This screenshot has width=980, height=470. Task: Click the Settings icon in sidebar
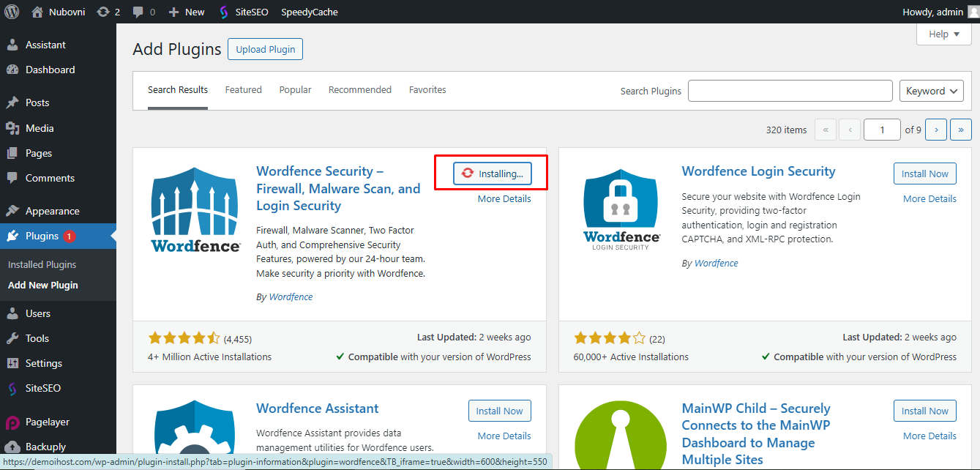[12, 363]
